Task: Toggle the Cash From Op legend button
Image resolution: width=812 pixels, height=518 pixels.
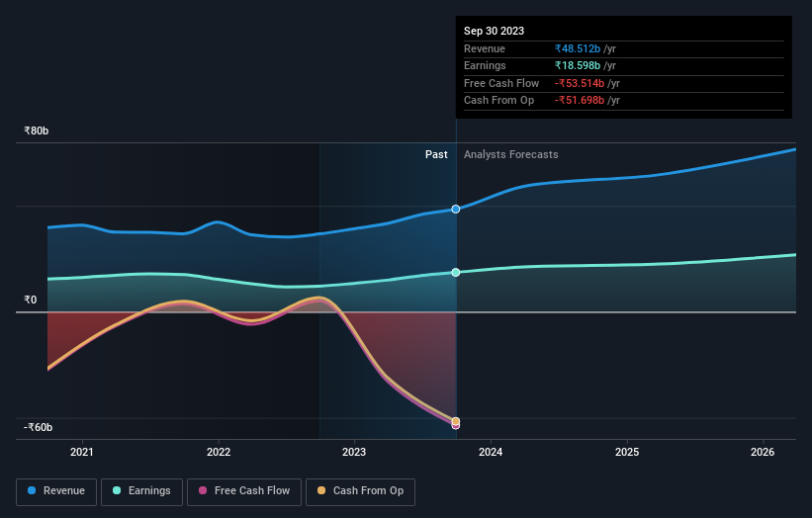Action: [x=360, y=491]
